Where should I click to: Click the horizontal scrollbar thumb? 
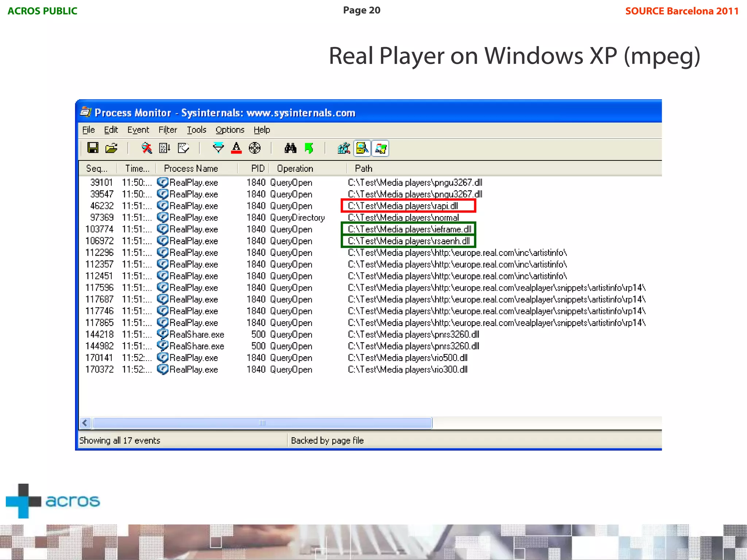[262, 423]
